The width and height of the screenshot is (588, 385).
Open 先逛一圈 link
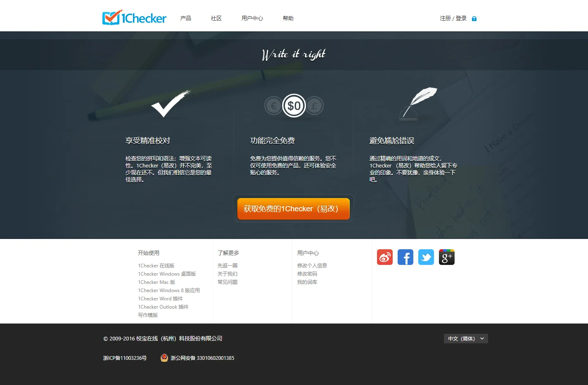(x=228, y=265)
